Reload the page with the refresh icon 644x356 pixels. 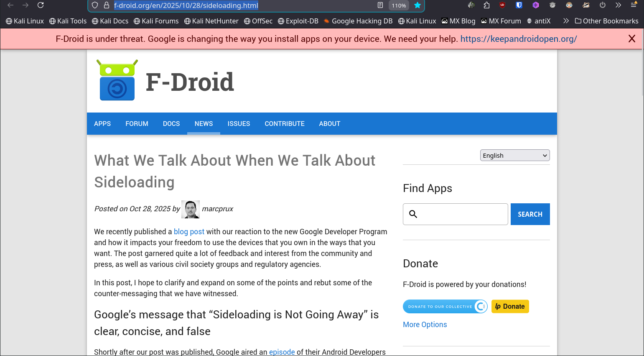[41, 5]
